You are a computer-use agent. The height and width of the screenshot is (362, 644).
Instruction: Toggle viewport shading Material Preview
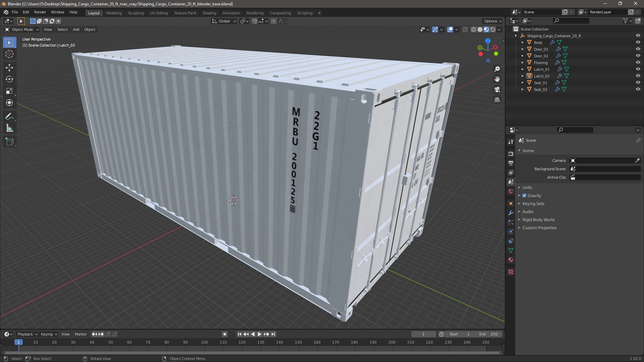[486, 29]
